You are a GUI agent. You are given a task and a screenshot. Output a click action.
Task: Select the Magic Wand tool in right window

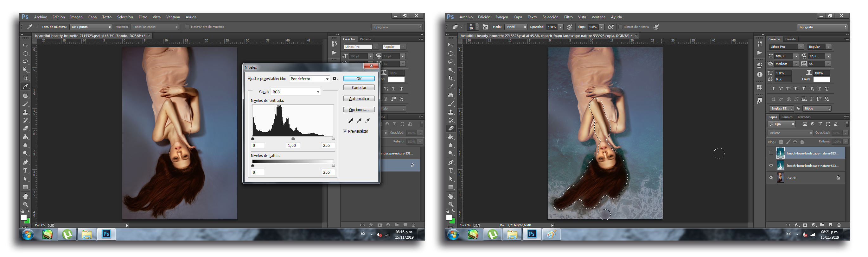[450, 70]
